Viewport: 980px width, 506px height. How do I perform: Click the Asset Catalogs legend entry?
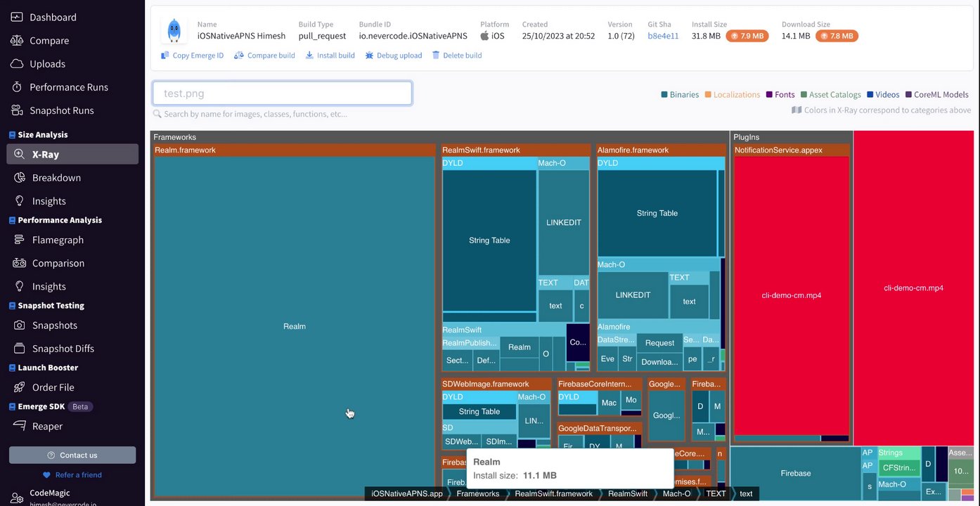click(x=830, y=94)
